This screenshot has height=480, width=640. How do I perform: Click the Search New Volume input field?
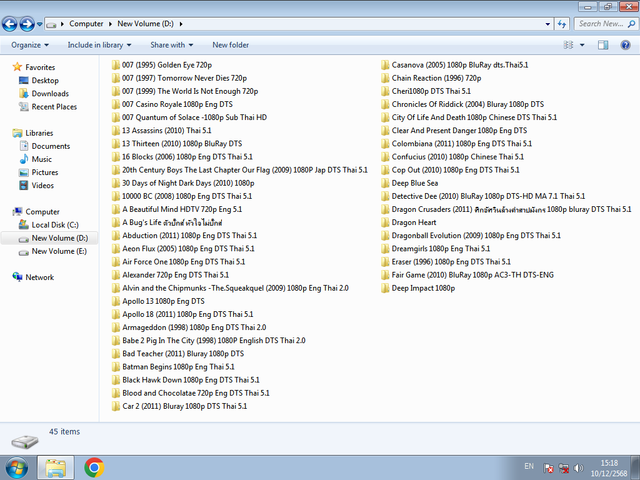601,24
